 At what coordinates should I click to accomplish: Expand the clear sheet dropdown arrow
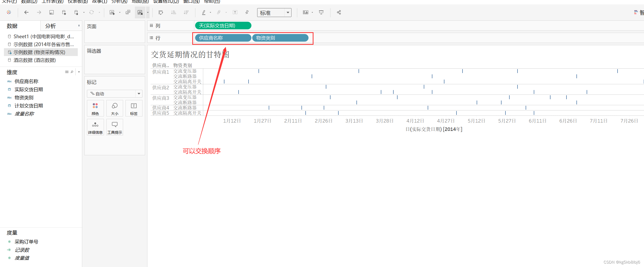click(x=148, y=12)
